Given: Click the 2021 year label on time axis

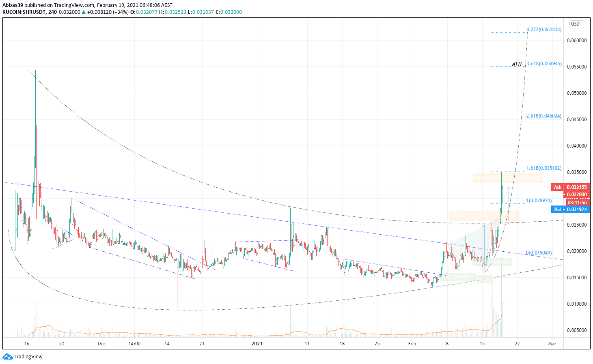Looking at the screenshot, I should click(257, 344).
